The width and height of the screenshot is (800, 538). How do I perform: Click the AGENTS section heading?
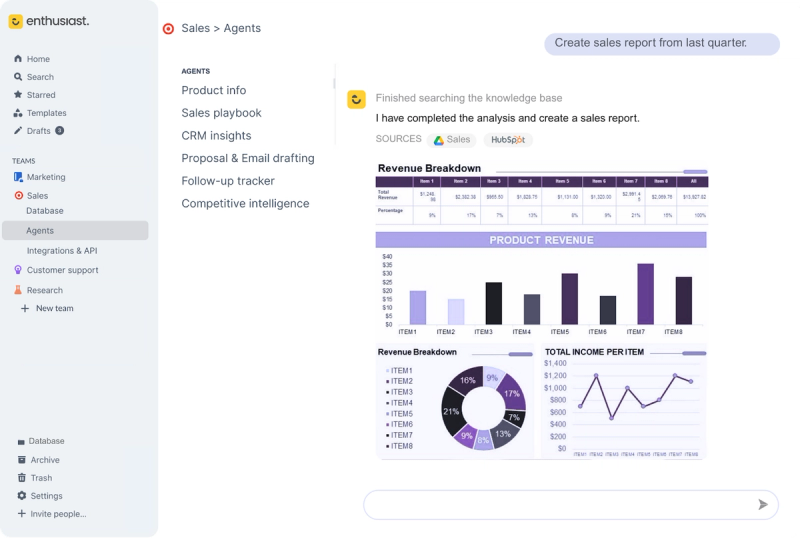196,71
